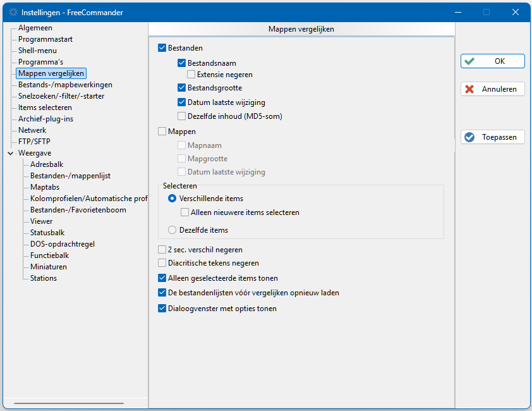The height and width of the screenshot is (411, 532).
Task: Select the Miniaturen tree item
Action: click(x=49, y=267)
